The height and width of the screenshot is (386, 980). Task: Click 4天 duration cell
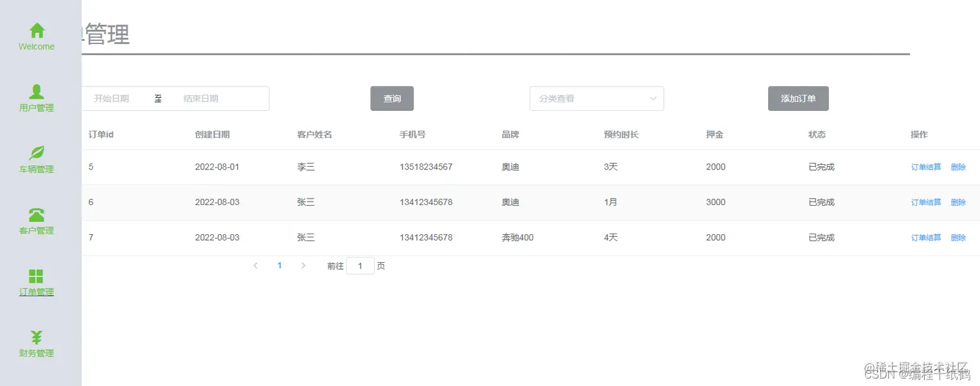[x=611, y=237]
